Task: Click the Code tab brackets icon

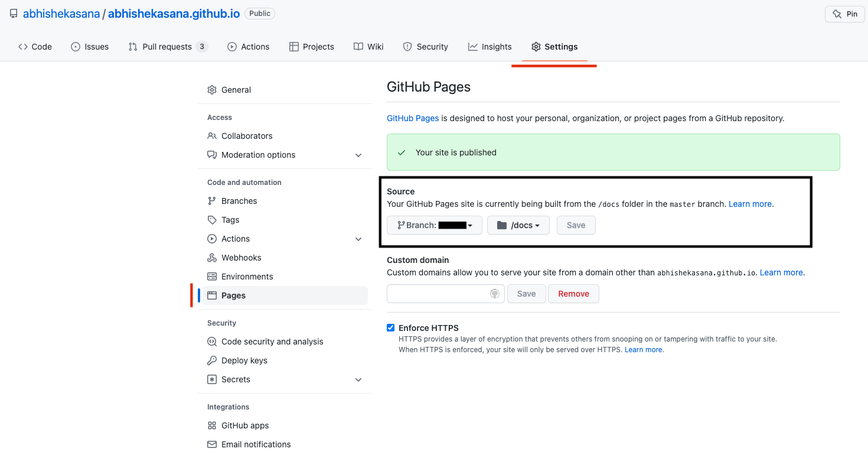Action: pos(23,47)
